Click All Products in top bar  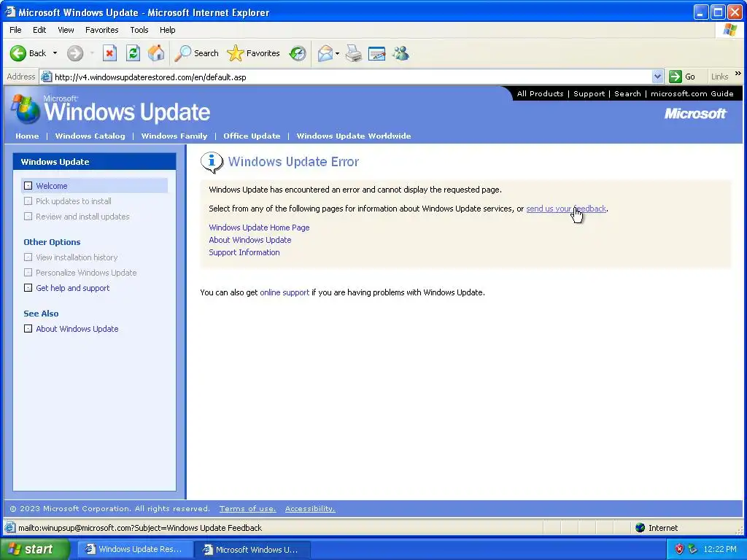pyautogui.click(x=541, y=93)
